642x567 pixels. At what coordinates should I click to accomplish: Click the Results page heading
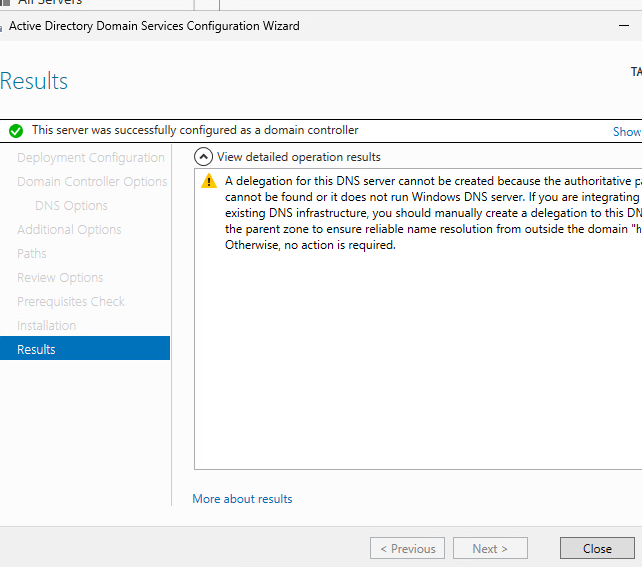[34, 81]
